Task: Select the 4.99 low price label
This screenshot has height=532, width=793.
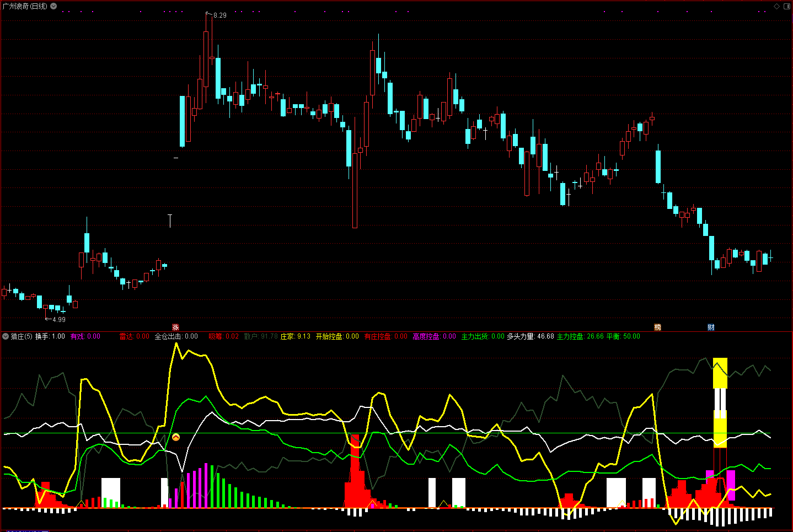Action: (x=59, y=320)
